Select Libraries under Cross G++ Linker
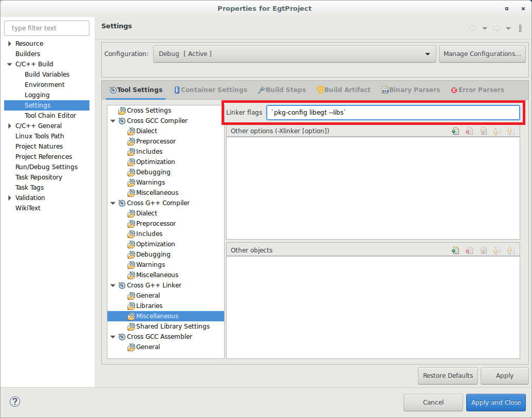 coord(149,306)
